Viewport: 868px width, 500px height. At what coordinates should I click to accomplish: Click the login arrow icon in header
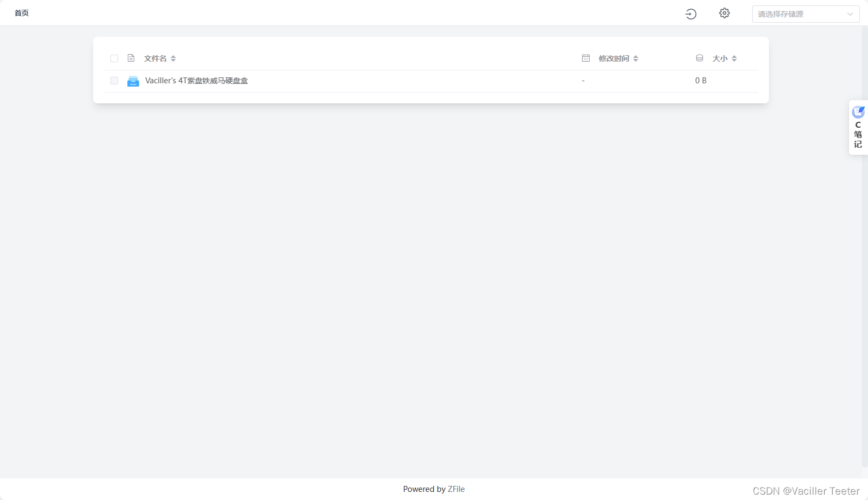pos(691,14)
